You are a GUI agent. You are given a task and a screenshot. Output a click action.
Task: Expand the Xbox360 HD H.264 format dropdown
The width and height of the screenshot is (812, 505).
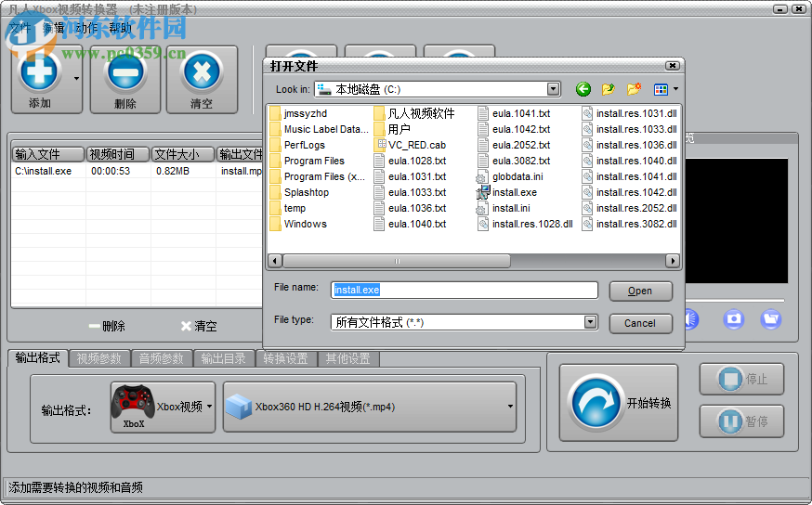tap(510, 407)
